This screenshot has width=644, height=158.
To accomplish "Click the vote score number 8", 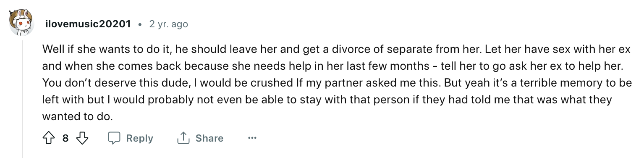I will coord(65,138).
